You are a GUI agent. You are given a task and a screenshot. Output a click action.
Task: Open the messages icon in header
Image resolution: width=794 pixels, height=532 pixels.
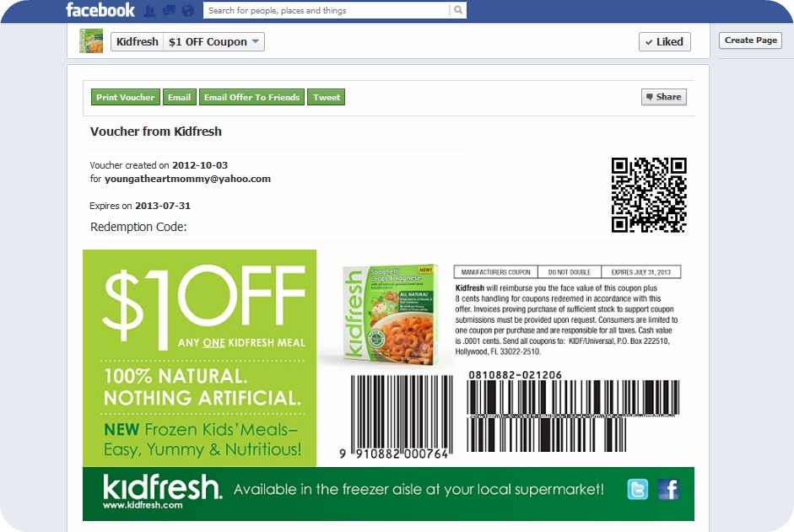point(169,11)
